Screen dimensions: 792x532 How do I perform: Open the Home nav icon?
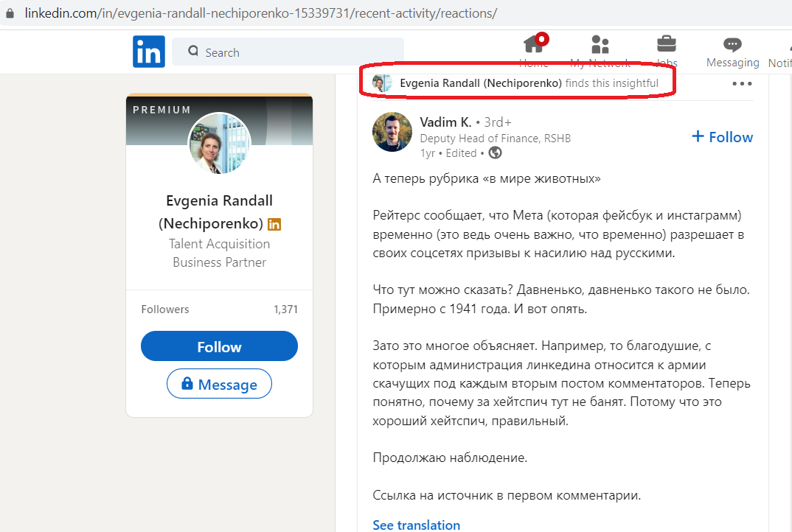pyautogui.click(x=535, y=46)
